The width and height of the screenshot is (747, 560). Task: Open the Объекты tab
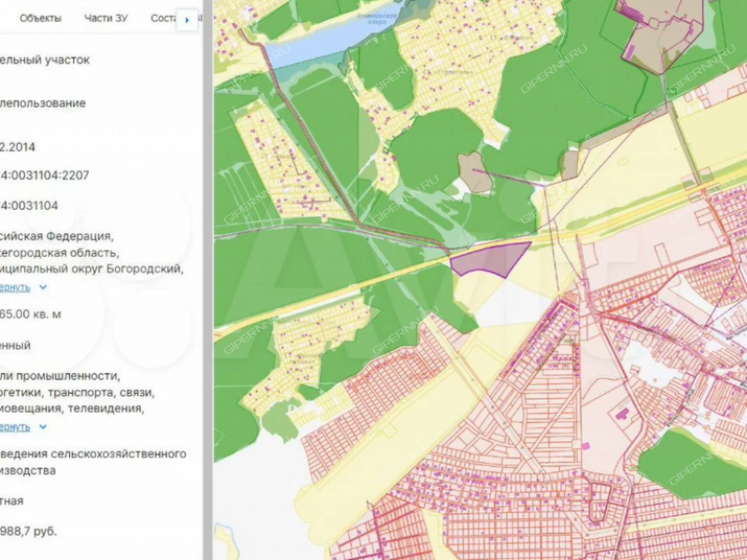point(41,18)
